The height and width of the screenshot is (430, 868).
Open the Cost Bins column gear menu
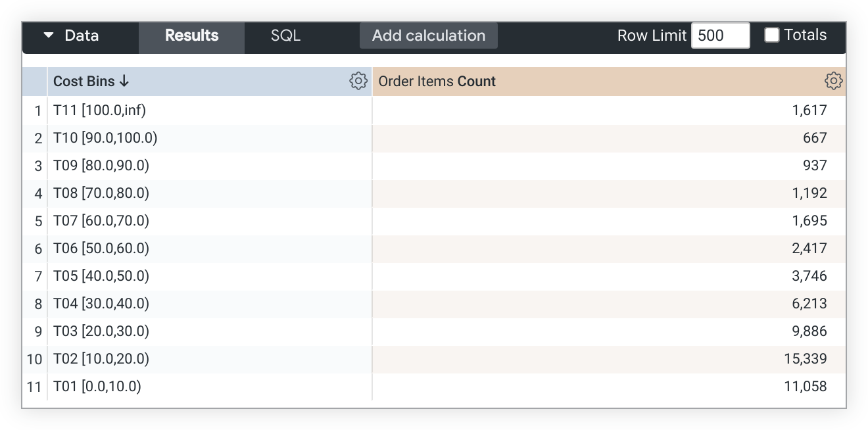point(358,82)
